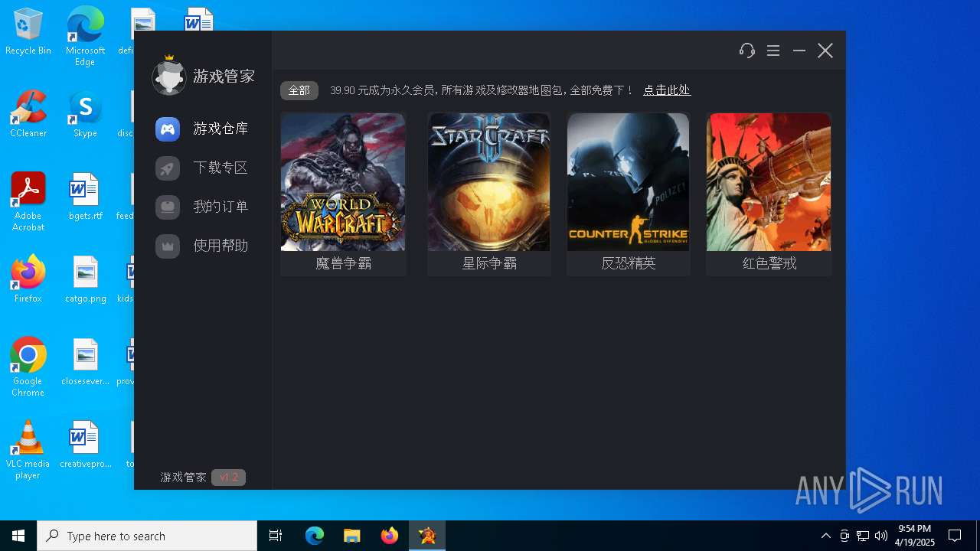Open Skype desktop shortcut
Image resolution: width=980 pixels, height=551 pixels.
tap(85, 114)
